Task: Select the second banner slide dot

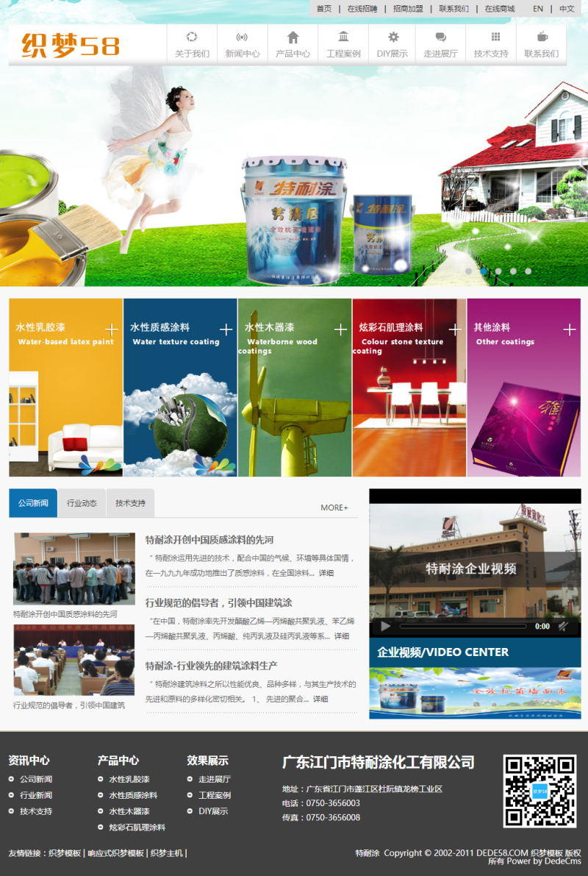Action: click(484, 271)
